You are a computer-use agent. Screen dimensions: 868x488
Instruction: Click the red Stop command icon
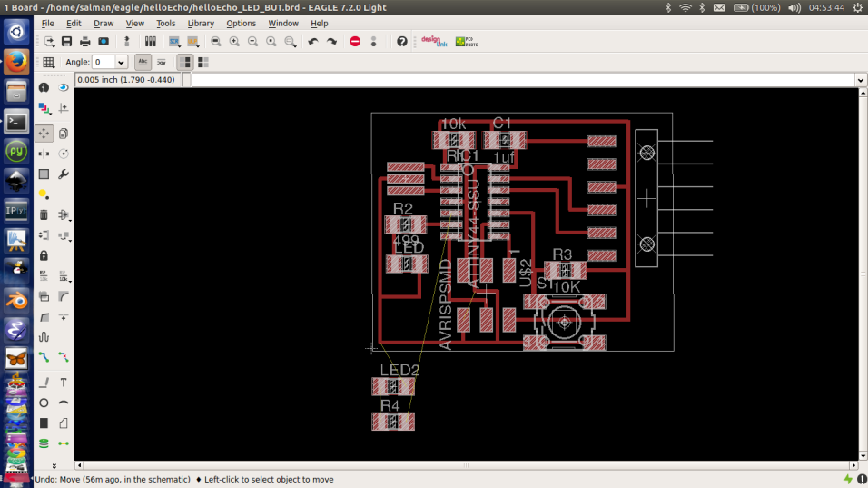pyautogui.click(x=355, y=42)
